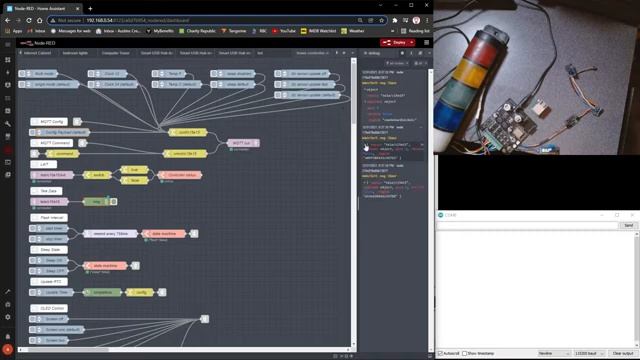Open the IMDB Watchlist bookmark
Image resolution: width=640 pixels, height=360 pixels.
318,31
